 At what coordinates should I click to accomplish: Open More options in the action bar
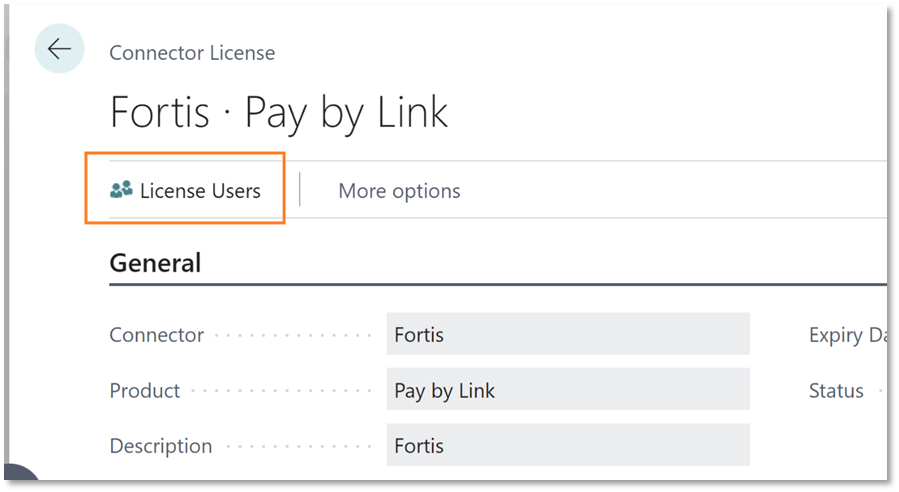click(399, 191)
